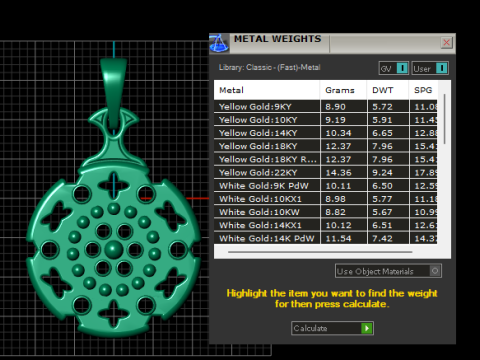Click the 8.82 grams cell

(x=343, y=212)
